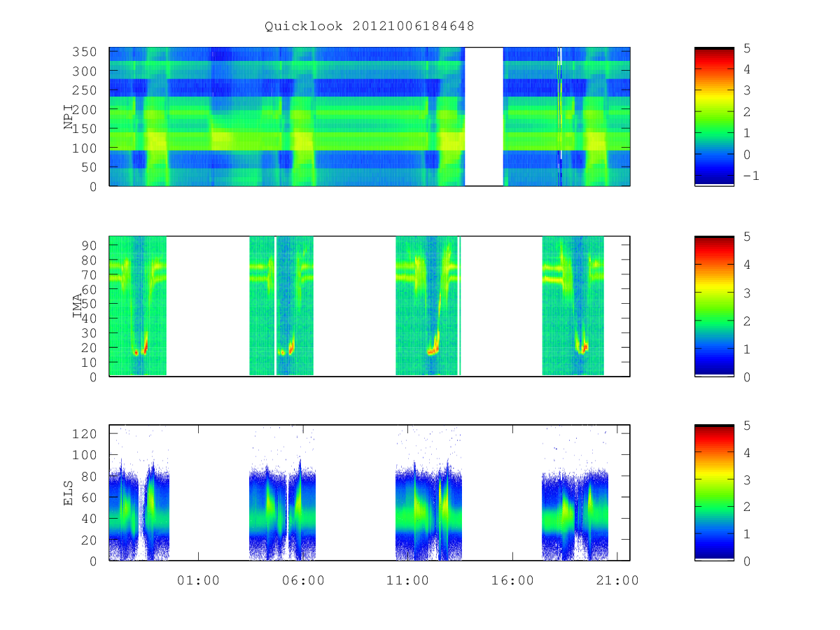Click the 11:00 time axis label
This screenshot has width=840, height=630.
pos(408,580)
